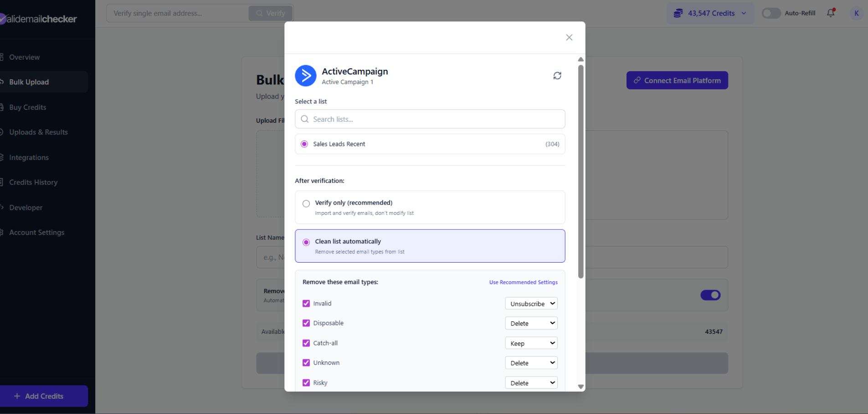The image size is (868, 414).
Task: Uncheck the Disposable email type
Action: click(306, 323)
